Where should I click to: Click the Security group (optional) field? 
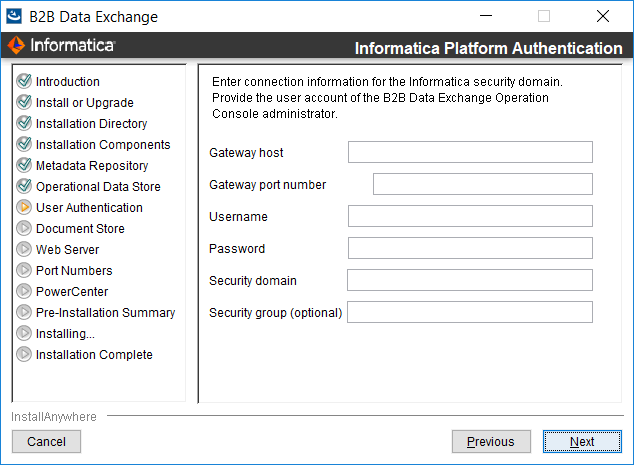pyautogui.click(x=470, y=312)
